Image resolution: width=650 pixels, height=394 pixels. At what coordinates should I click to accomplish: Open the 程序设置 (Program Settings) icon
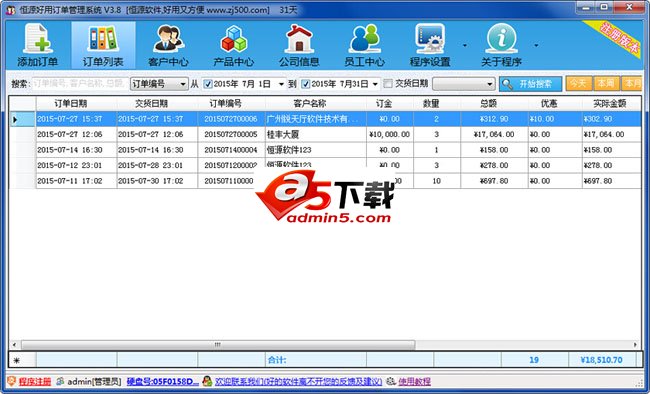(430, 45)
